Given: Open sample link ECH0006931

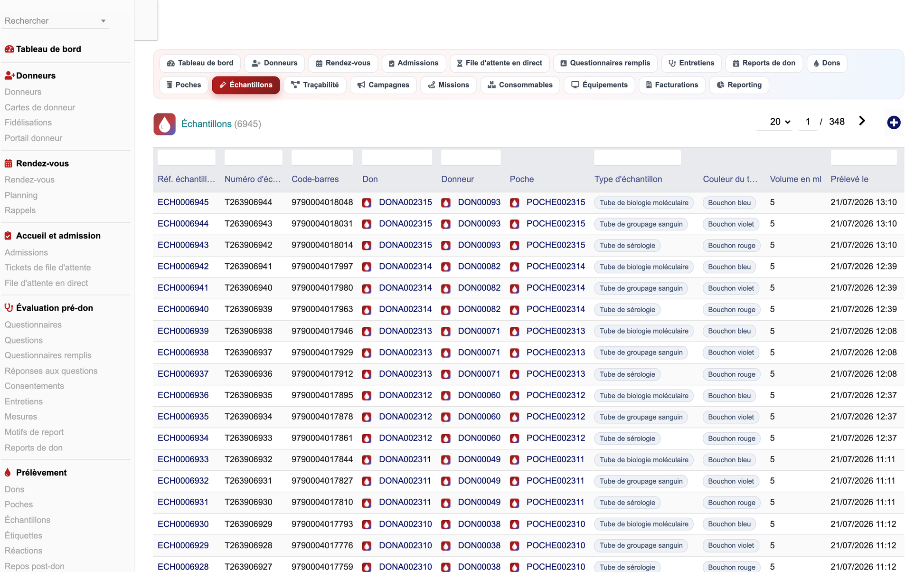Looking at the screenshot, I should 183,502.
